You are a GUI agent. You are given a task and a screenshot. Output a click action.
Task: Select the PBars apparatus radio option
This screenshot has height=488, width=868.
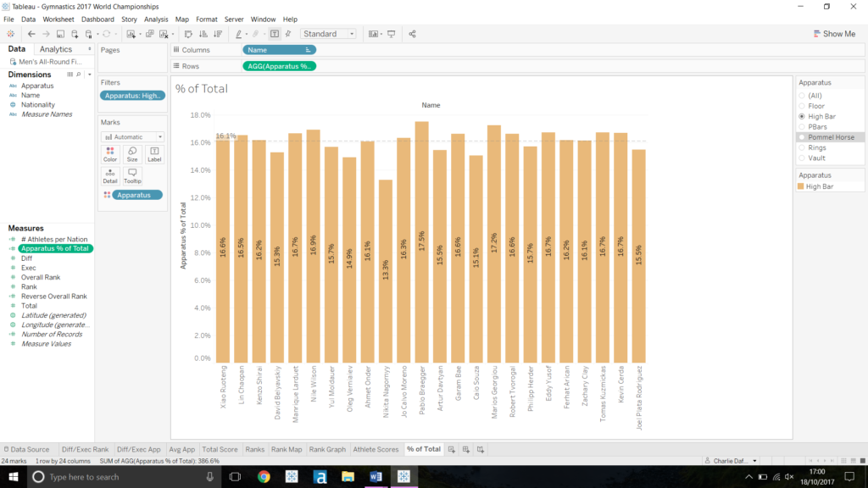point(802,127)
